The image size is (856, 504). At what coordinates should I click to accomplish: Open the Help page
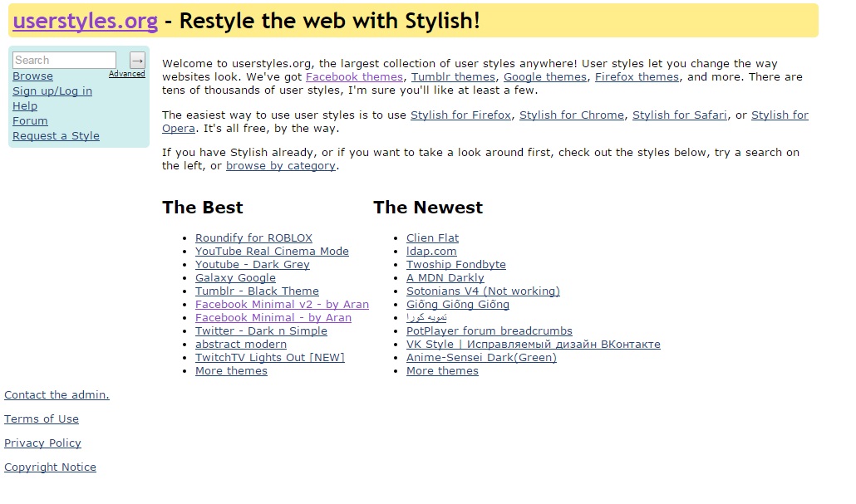click(x=25, y=105)
